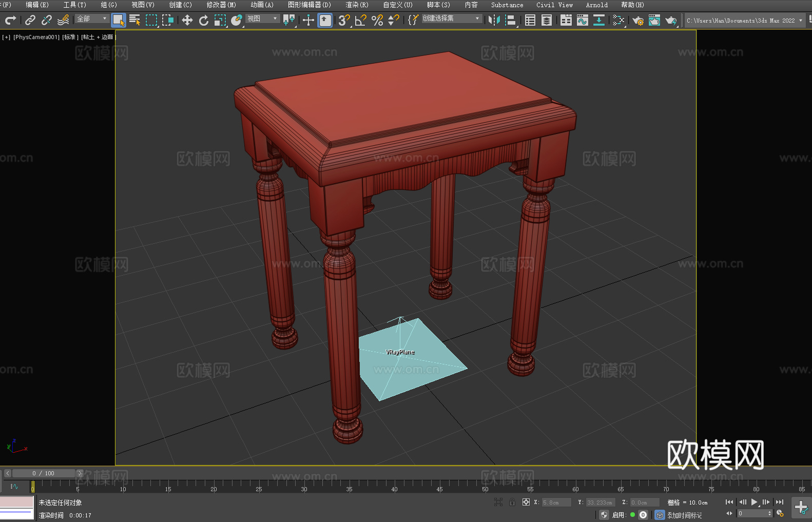Toggle the Ribbon display icon
The width and height of the screenshot is (812, 522).
(566, 20)
